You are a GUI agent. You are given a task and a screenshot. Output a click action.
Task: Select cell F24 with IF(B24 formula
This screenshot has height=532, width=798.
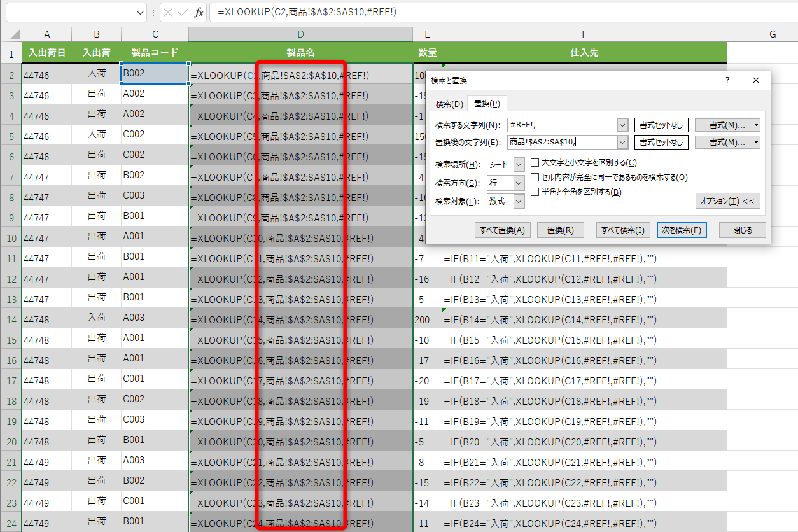pyautogui.click(x=584, y=523)
